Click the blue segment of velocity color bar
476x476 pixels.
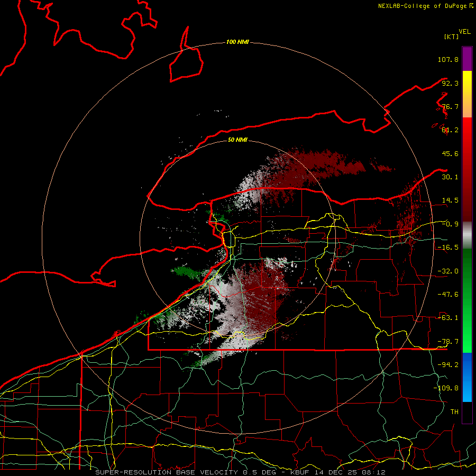click(x=467, y=377)
